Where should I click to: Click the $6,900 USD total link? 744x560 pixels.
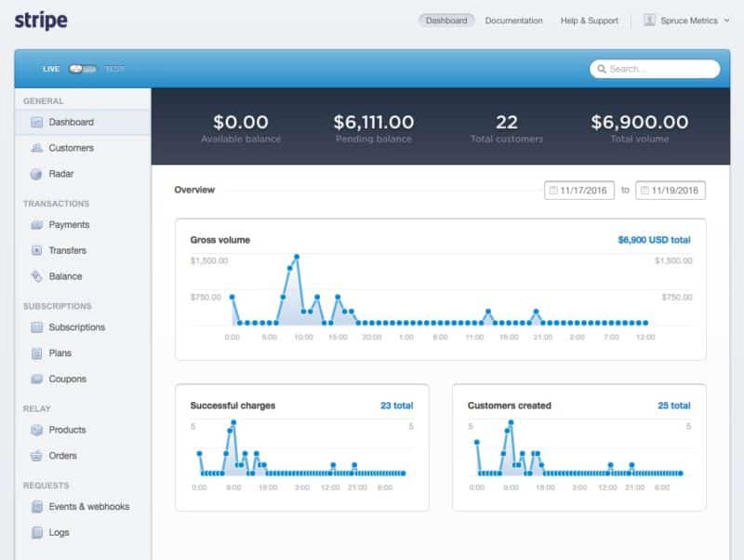pyautogui.click(x=654, y=240)
